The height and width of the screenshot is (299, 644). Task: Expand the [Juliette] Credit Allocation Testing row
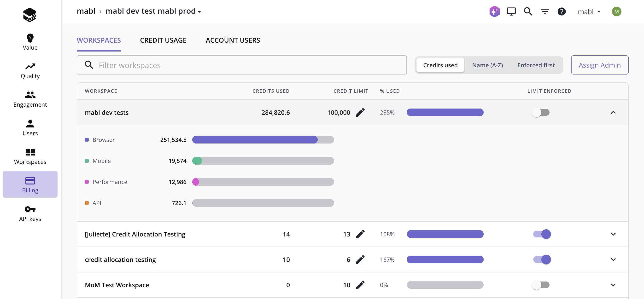coord(613,234)
